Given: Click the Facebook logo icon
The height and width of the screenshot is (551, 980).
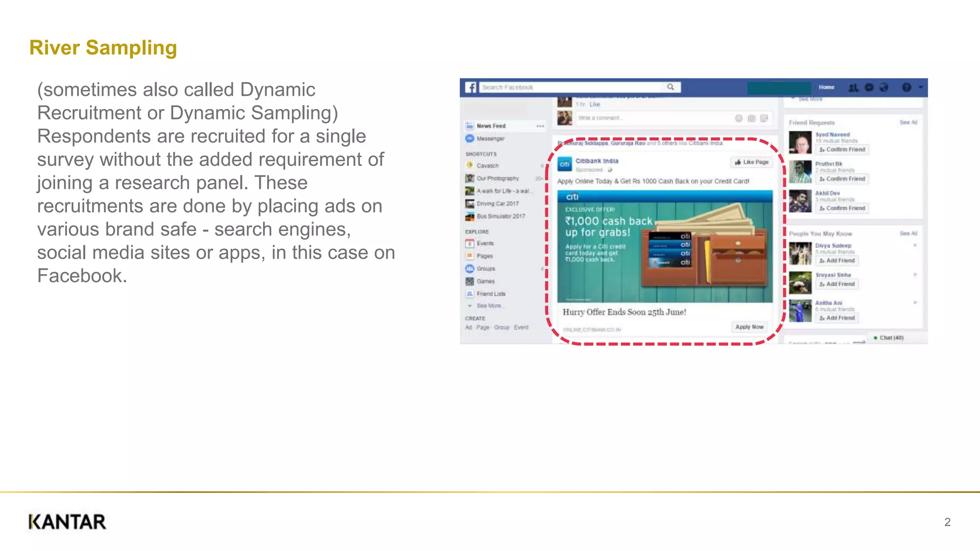Looking at the screenshot, I should coord(471,88).
